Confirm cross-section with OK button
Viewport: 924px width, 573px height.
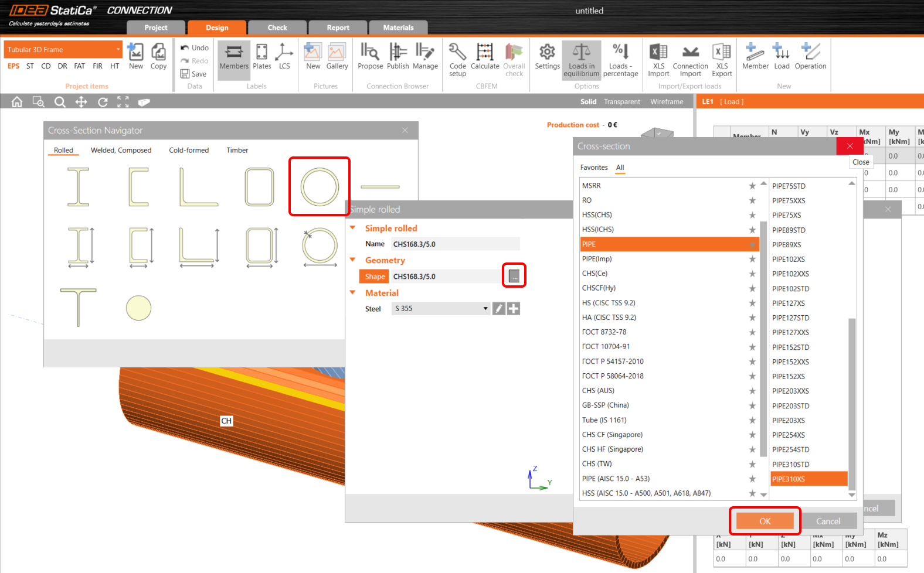(x=765, y=521)
